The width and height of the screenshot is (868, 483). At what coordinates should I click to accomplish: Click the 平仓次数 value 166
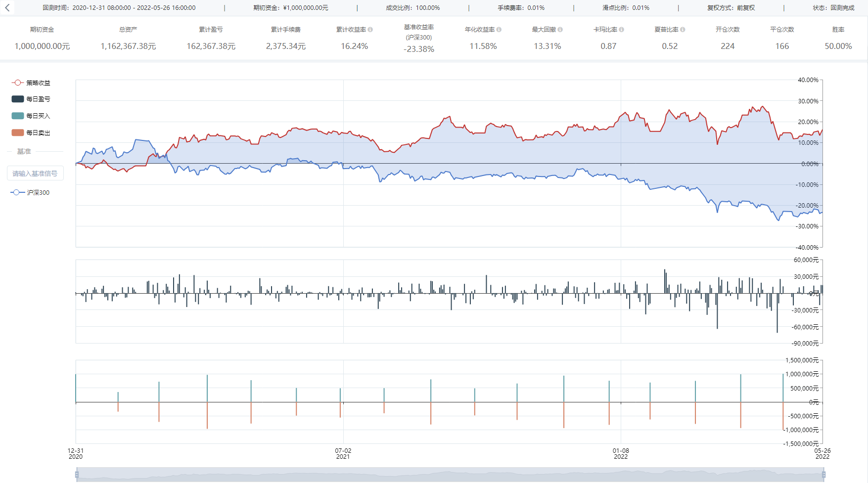pos(782,46)
